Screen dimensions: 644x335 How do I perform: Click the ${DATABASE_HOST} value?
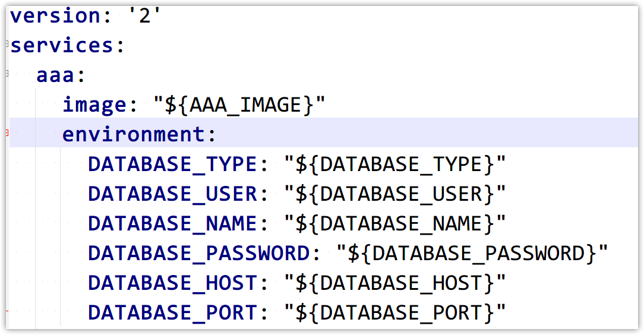click(x=395, y=283)
